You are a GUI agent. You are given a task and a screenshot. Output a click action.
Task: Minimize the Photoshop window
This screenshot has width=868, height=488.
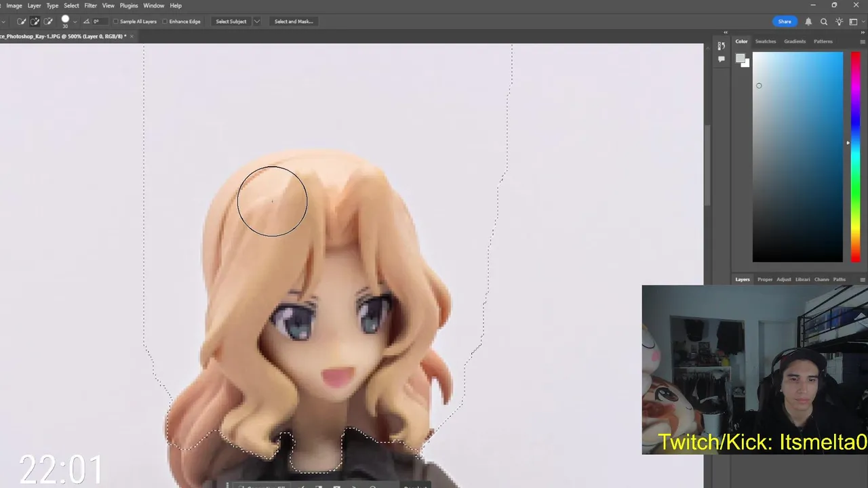pos(813,5)
